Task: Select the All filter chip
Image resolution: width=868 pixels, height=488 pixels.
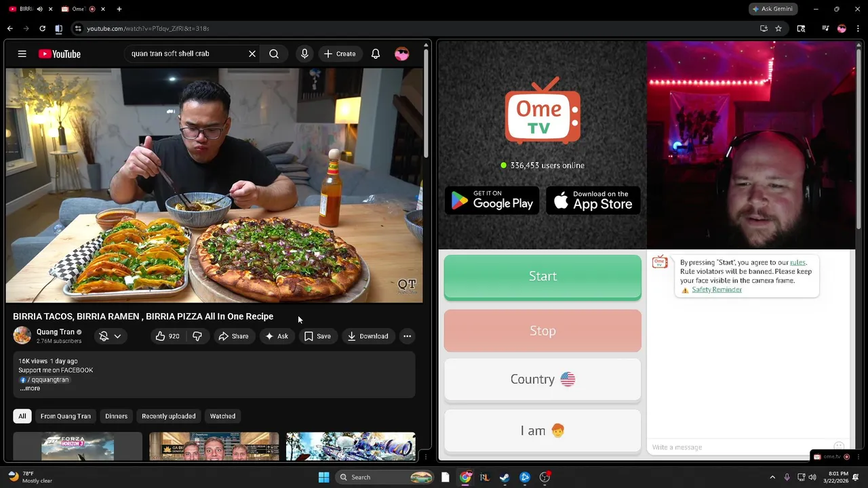Action: point(22,416)
